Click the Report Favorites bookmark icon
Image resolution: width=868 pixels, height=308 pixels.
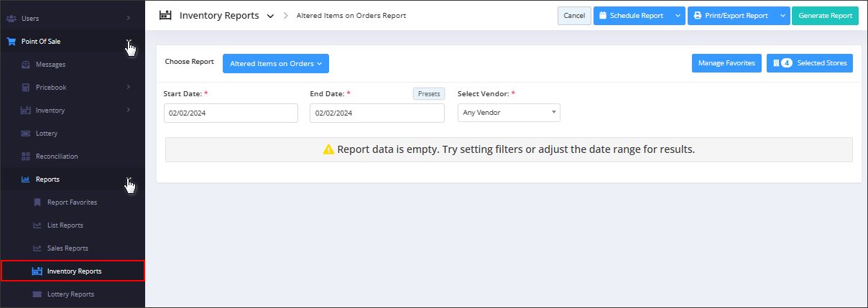[x=37, y=202]
